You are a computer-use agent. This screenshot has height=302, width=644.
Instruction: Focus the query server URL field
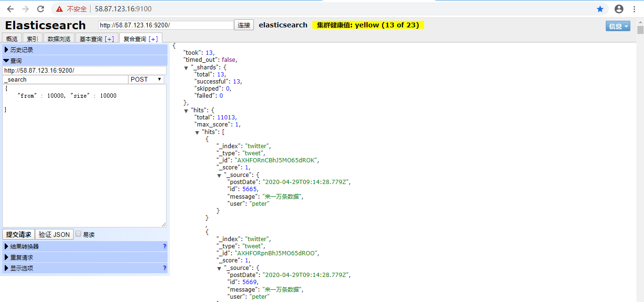84,70
